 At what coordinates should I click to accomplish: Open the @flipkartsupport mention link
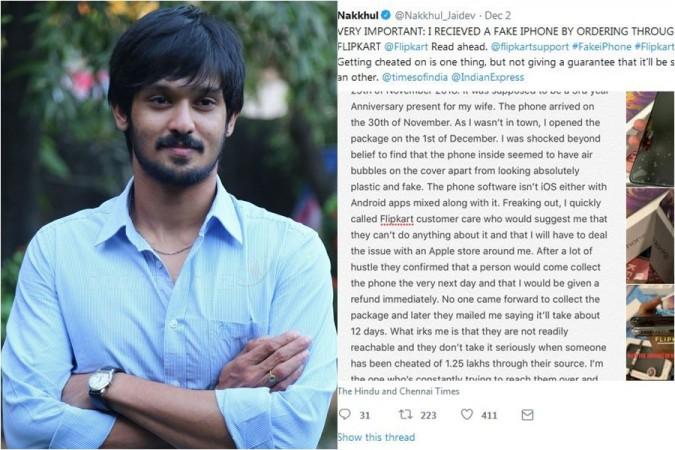[529, 47]
